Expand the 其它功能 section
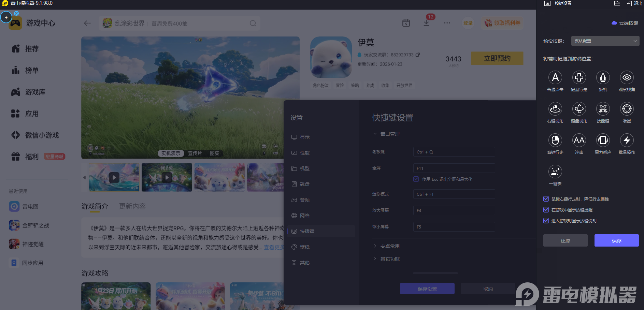The width and height of the screenshot is (644, 310). click(386, 259)
